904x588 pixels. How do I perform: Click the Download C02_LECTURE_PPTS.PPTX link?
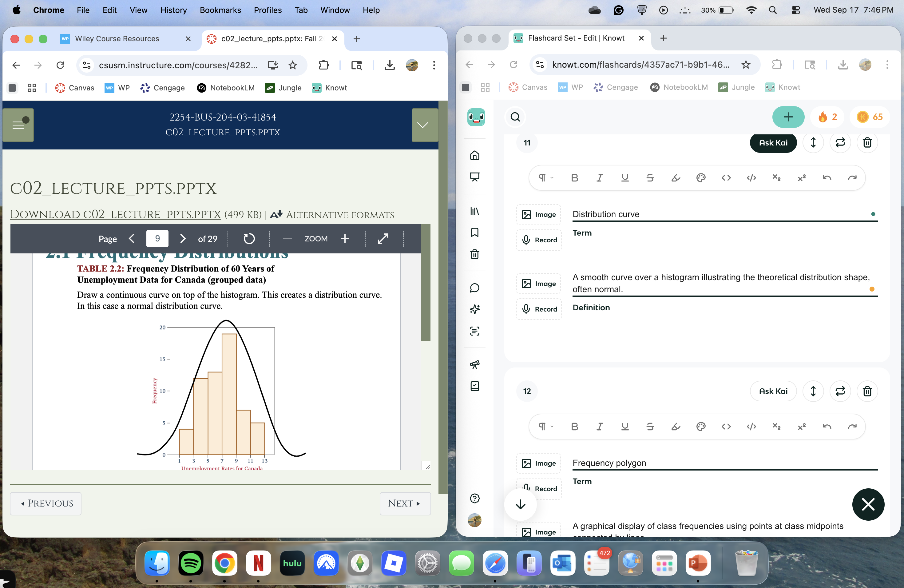(x=115, y=215)
